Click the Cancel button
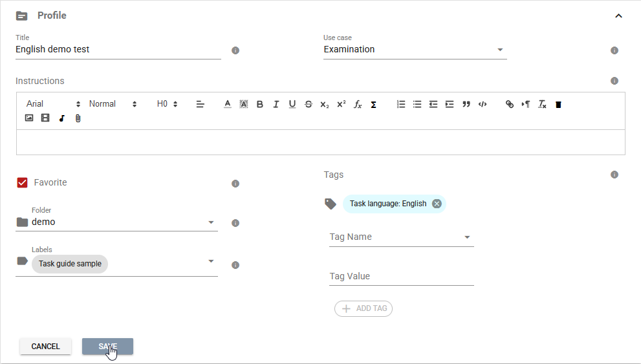641x364 pixels. (x=45, y=347)
